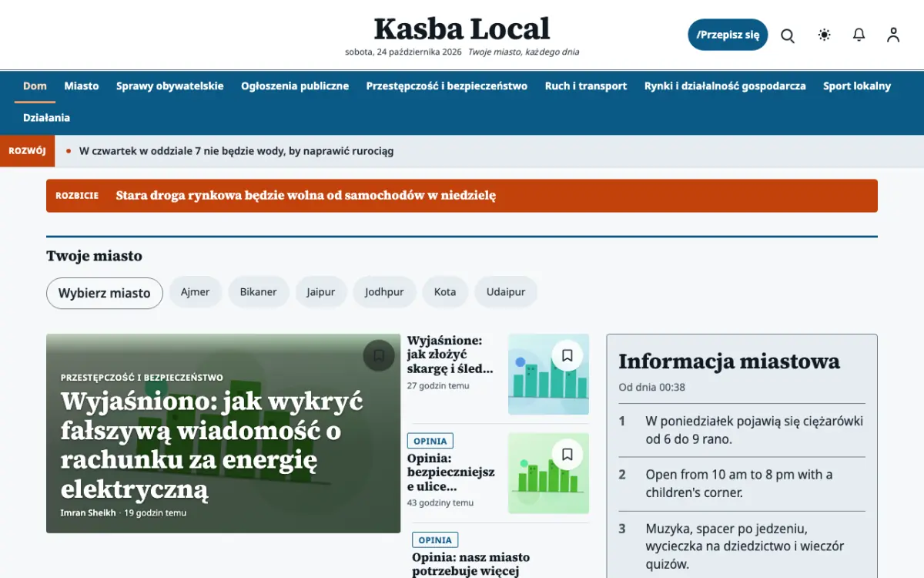Click the 'Od dnia 00:38' update time
The image size is (924, 578).
click(x=652, y=387)
